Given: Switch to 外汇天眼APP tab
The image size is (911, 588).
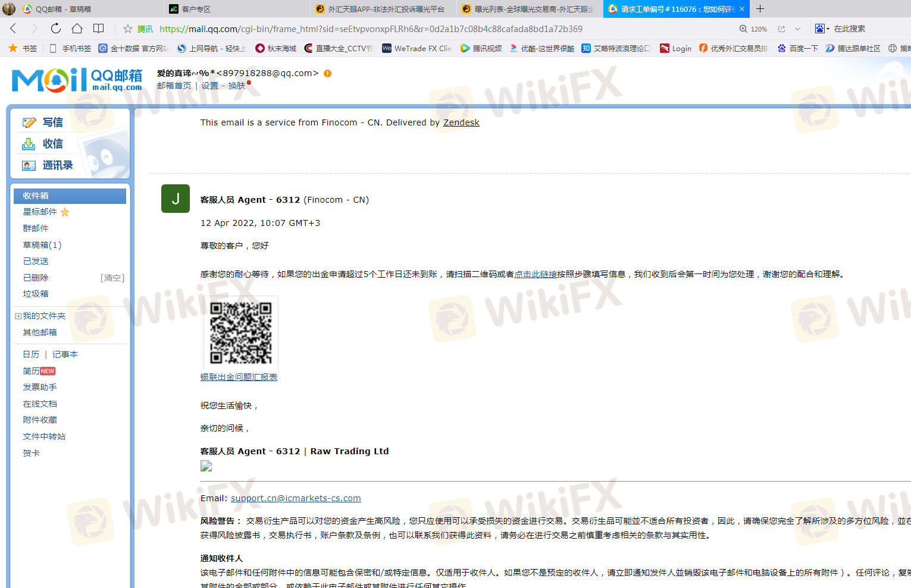Looking at the screenshot, I should pos(384,9).
